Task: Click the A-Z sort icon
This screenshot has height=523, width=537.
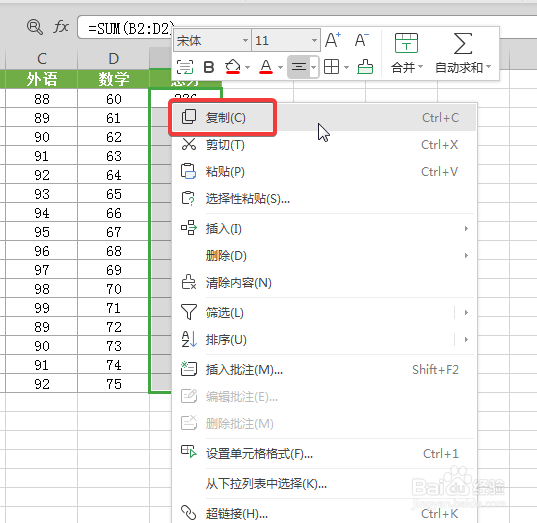Action: pyautogui.click(x=189, y=339)
